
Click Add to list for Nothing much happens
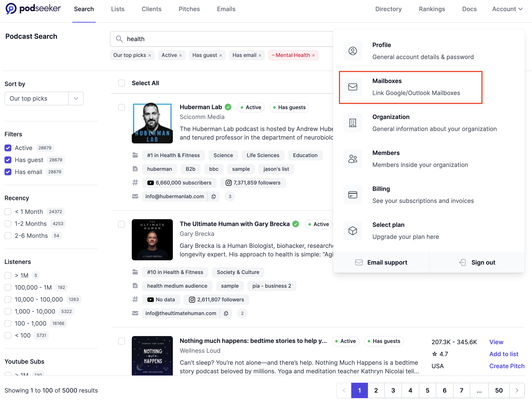click(x=504, y=354)
